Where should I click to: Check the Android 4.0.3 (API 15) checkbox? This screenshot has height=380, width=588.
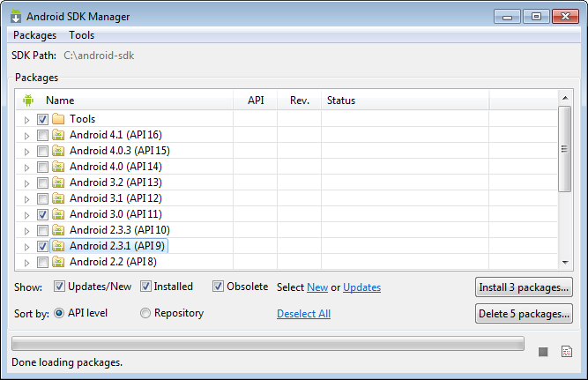pyautogui.click(x=42, y=151)
